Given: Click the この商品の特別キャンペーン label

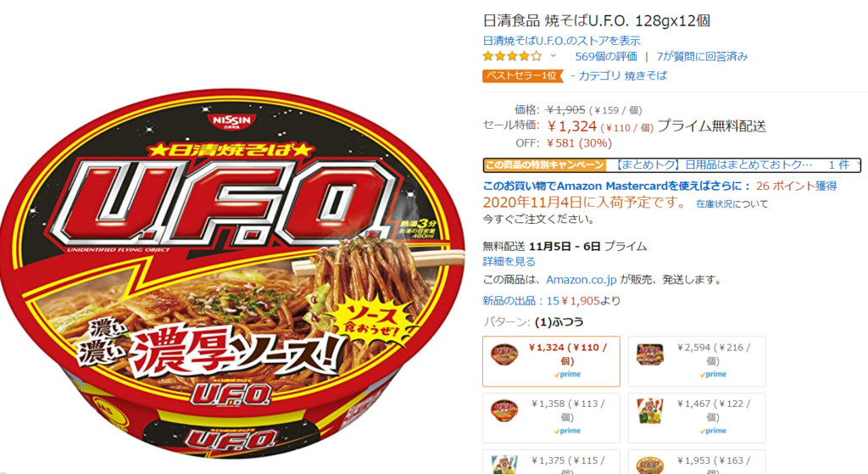Looking at the screenshot, I should coord(544,165).
